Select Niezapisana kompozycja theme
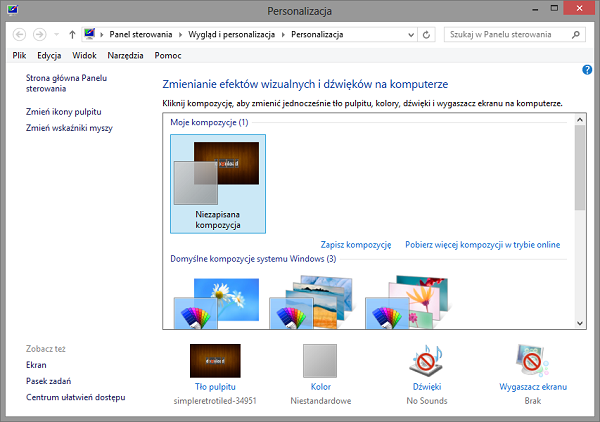This screenshot has width=600, height=422. [x=218, y=184]
